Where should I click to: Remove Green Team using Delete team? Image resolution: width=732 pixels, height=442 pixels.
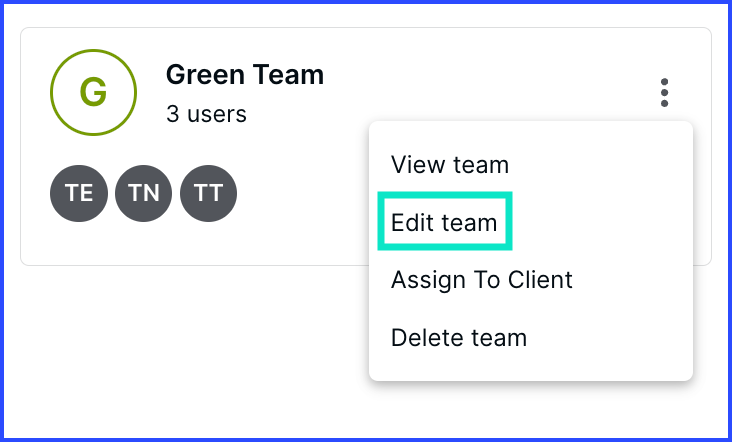coord(458,337)
